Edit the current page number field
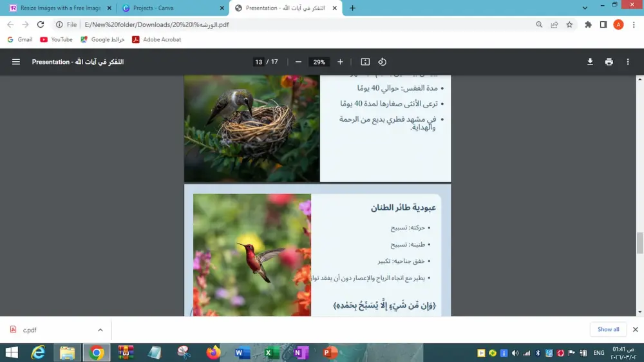The width and height of the screenshot is (644, 362). [x=258, y=62]
